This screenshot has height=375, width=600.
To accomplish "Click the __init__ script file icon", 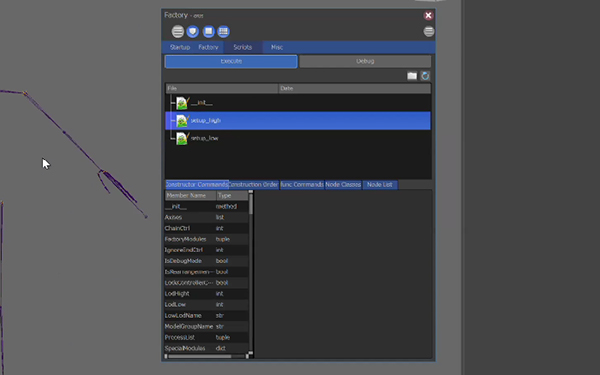I will point(182,103).
